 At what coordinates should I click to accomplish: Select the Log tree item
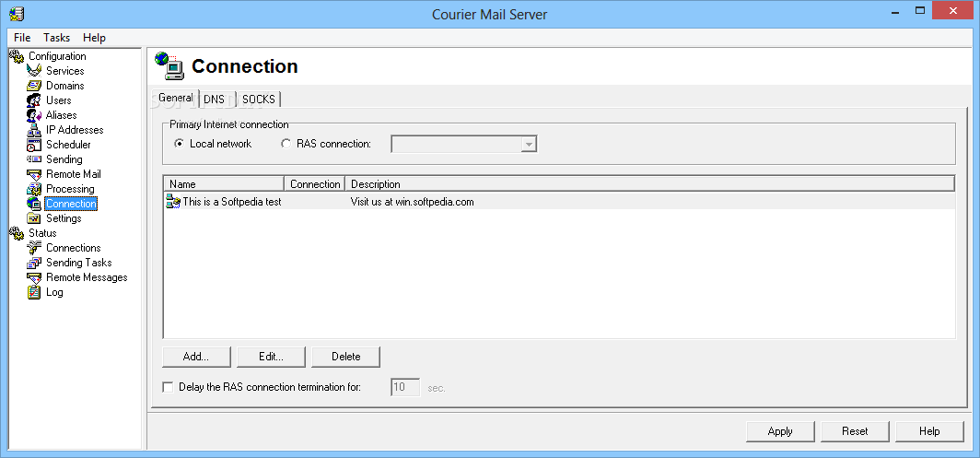pos(54,292)
